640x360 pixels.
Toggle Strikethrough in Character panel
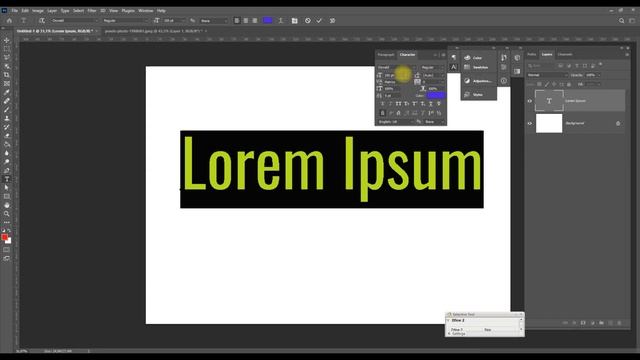pyautogui.click(x=439, y=104)
